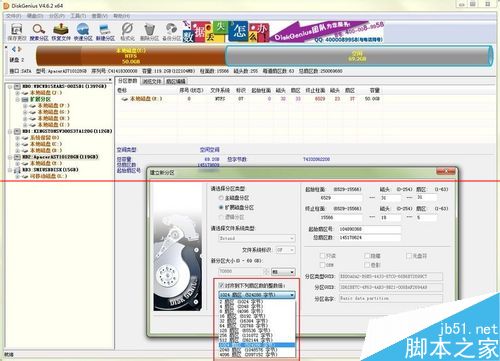Collapse the extended partition (扩展分区) tree node

click(x=17, y=99)
